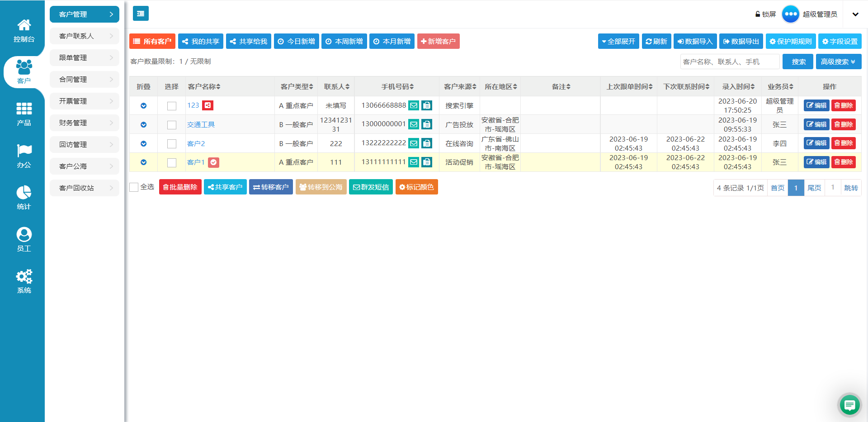
Task: Delete the 客户2 customer row
Action: click(844, 143)
